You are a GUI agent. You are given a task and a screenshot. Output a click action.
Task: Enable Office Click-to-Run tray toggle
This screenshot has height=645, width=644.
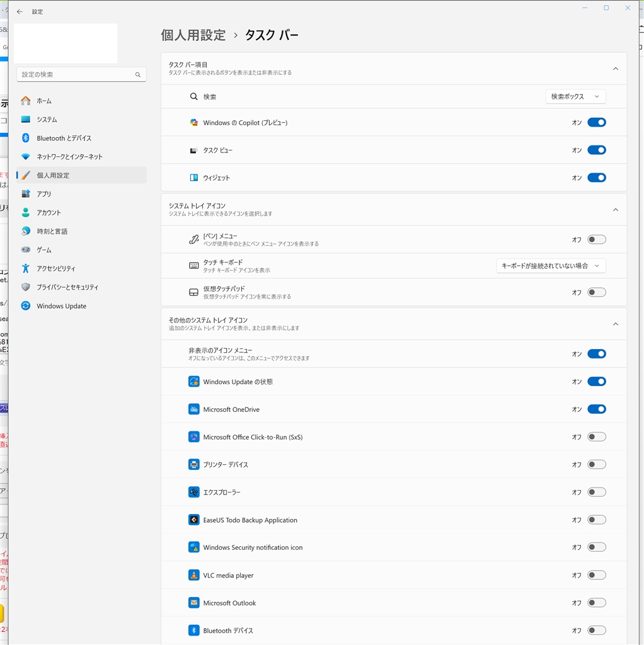click(x=597, y=437)
